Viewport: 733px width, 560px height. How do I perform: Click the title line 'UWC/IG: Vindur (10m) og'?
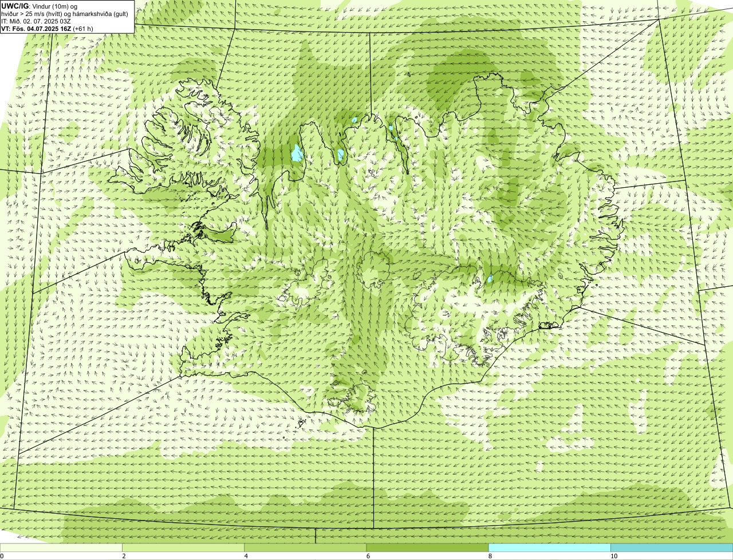[x=40, y=6]
